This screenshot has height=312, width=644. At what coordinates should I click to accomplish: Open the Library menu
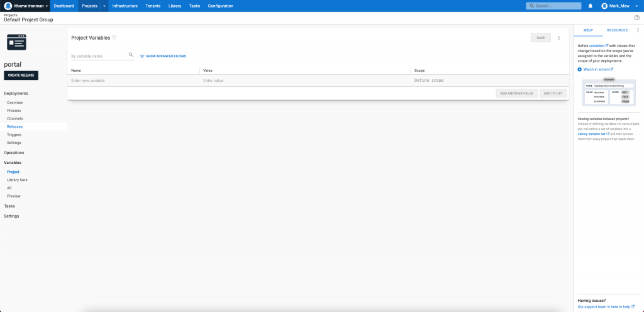tap(175, 6)
